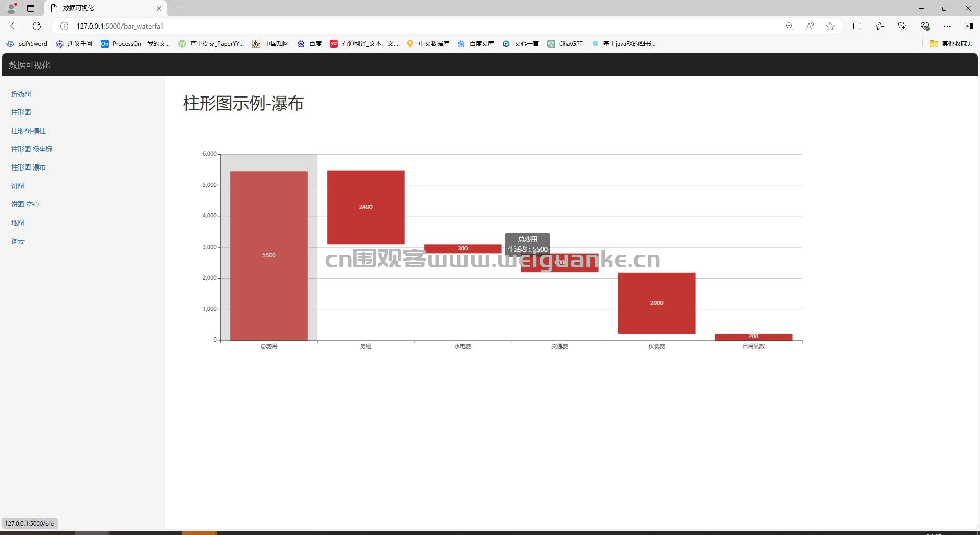The image size is (980, 535).
Task: Close the 数据可视化 tab
Action: click(159, 8)
